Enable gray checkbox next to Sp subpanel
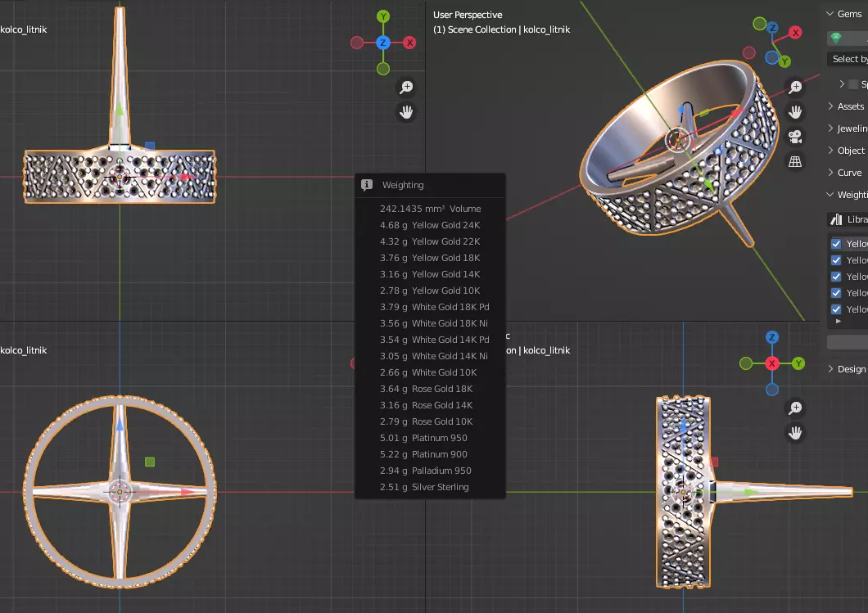Viewport: 868px width, 613px height. click(853, 84)
